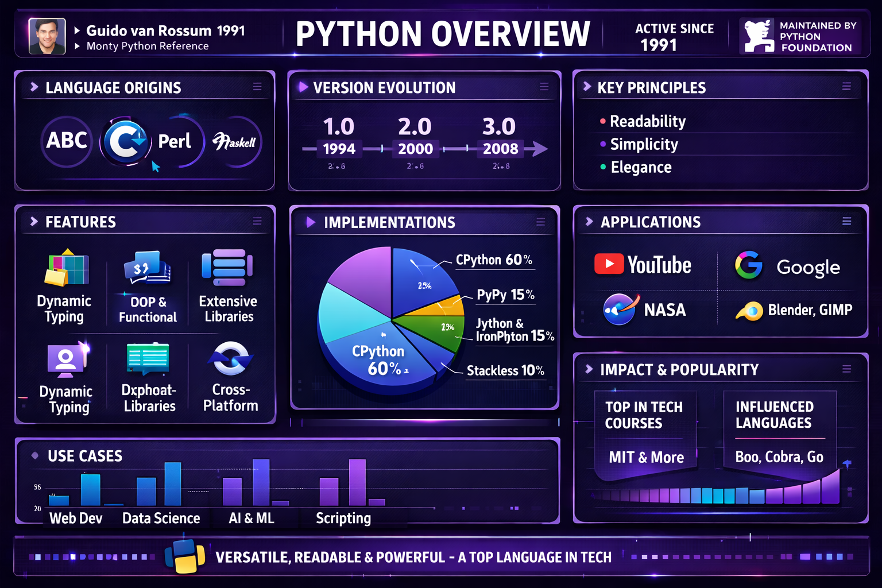Click the Python logo in the bottom banner
Image resolution: width=882 pixels, height=588 pixels.
point(185,556)
